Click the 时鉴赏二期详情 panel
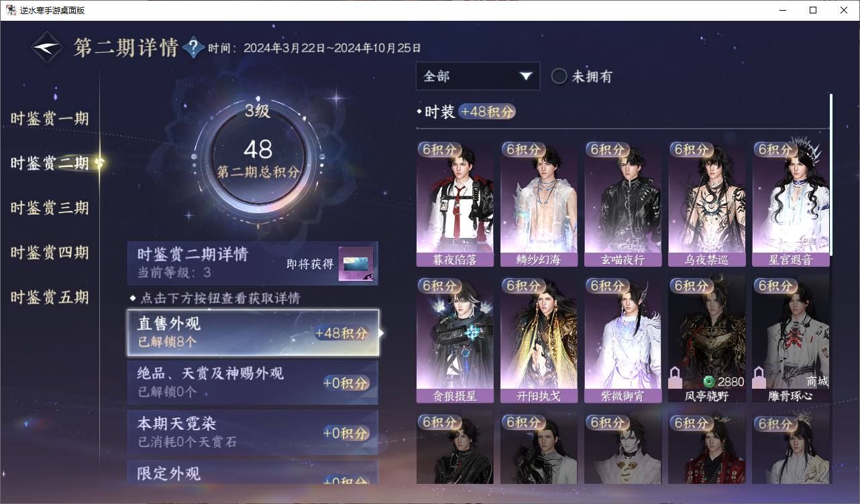 tap(253, 263)
